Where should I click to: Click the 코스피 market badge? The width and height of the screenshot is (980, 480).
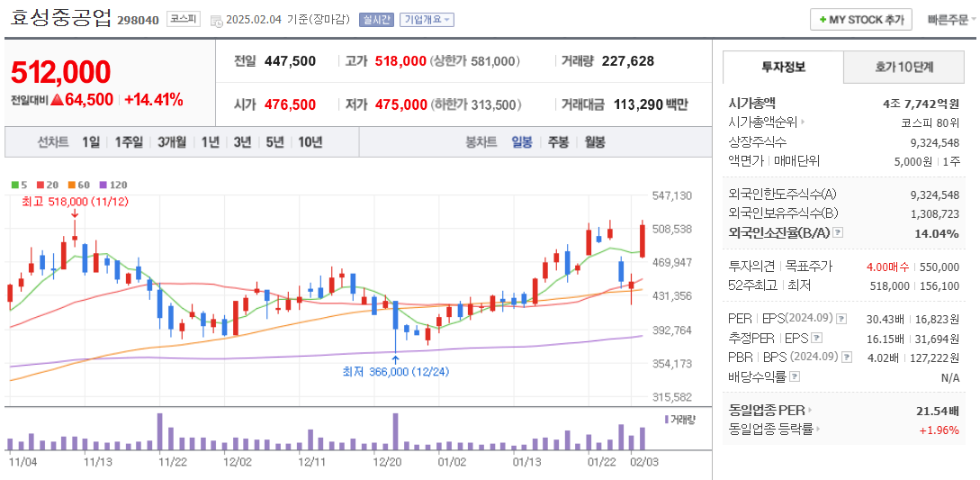pos(183,20)
